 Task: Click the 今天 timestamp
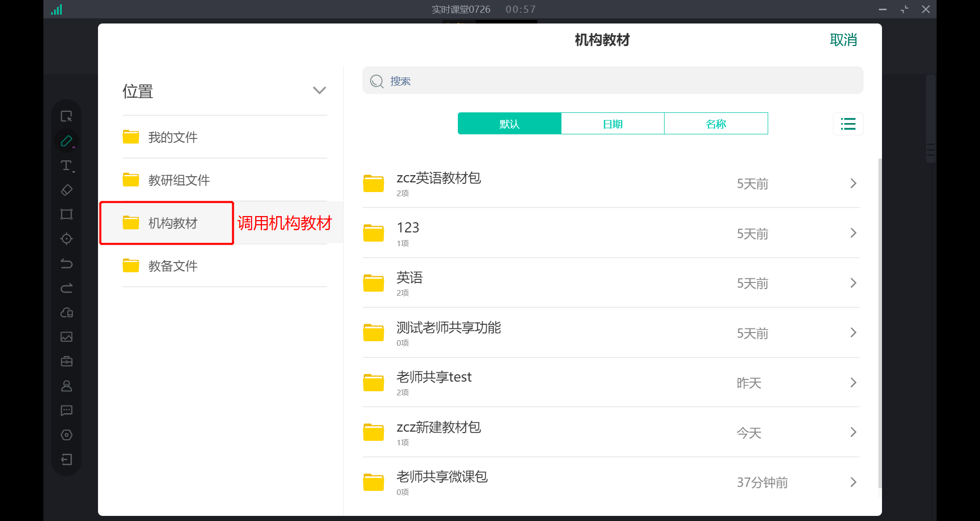coord(749,433)
